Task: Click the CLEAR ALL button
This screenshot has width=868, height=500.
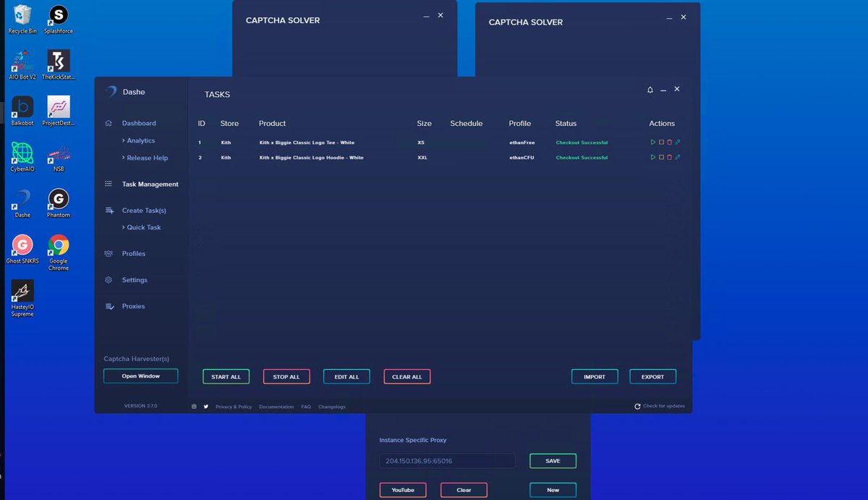Action: click(407, 376)
